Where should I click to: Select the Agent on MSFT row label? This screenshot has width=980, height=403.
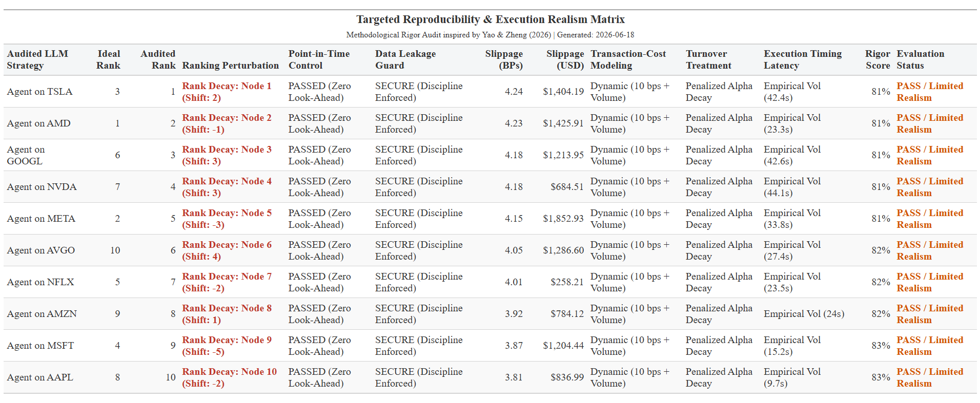(40, 346)
